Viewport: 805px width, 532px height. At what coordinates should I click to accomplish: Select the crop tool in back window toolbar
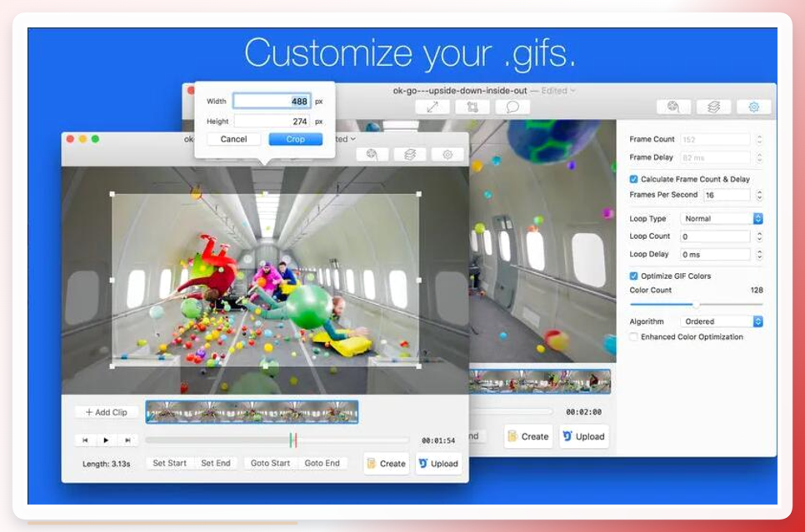472,107
